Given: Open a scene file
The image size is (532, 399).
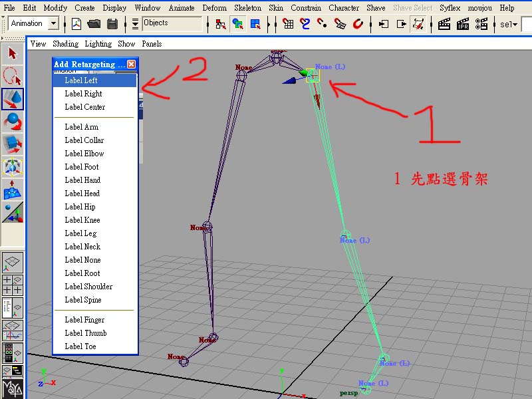Looking at the screenshot, I should pos(94,24).
